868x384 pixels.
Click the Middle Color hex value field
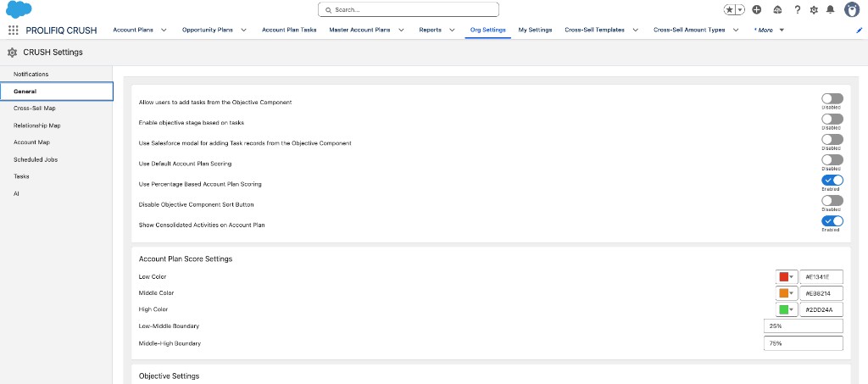[821, 293]
